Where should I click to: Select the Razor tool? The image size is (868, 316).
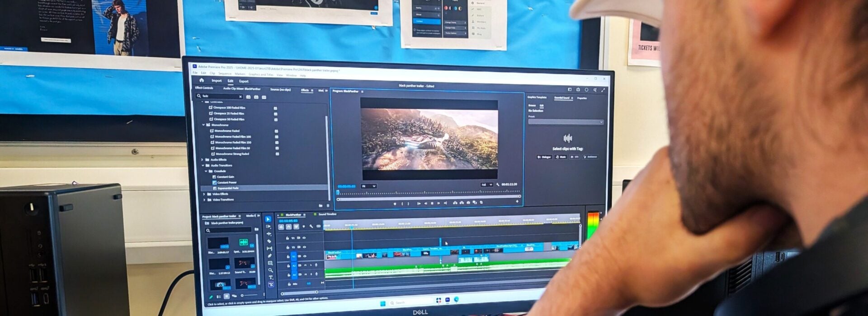(x=269, y=241)
